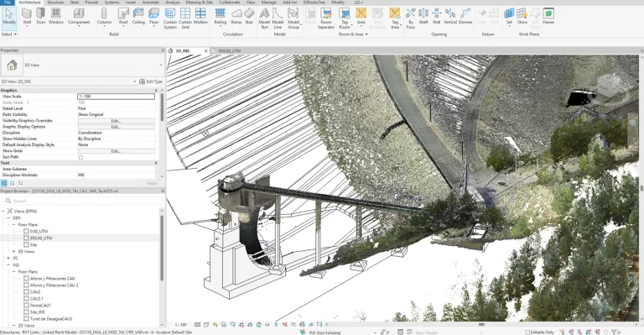This screenshot has width=644, height=335.
Task: Select the Floor tool
Action: (x=154, y=18)
